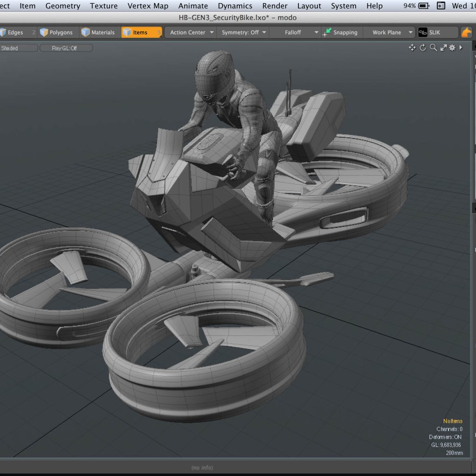Open the viewport settings gear icon
This screenshot has height=476, width=476.
452,47
